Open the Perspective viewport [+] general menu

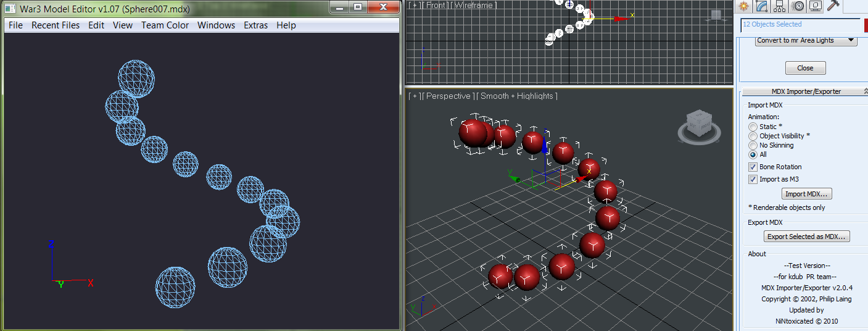pyautogui.click(x=415, y=96)
